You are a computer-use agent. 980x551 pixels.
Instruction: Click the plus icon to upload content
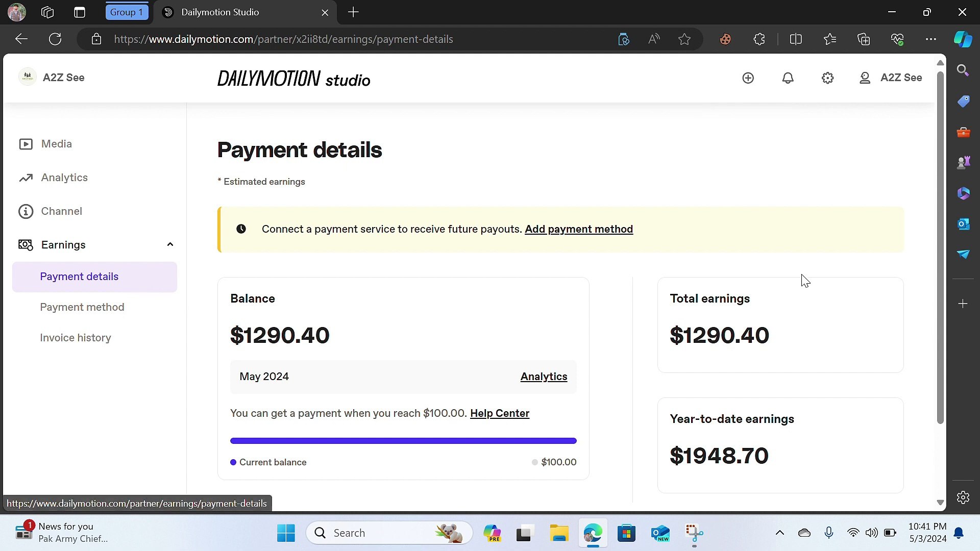pos(748,78)
